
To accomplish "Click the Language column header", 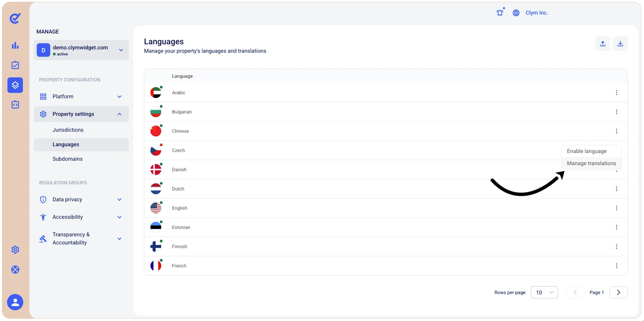I will [x=182, y=76].
